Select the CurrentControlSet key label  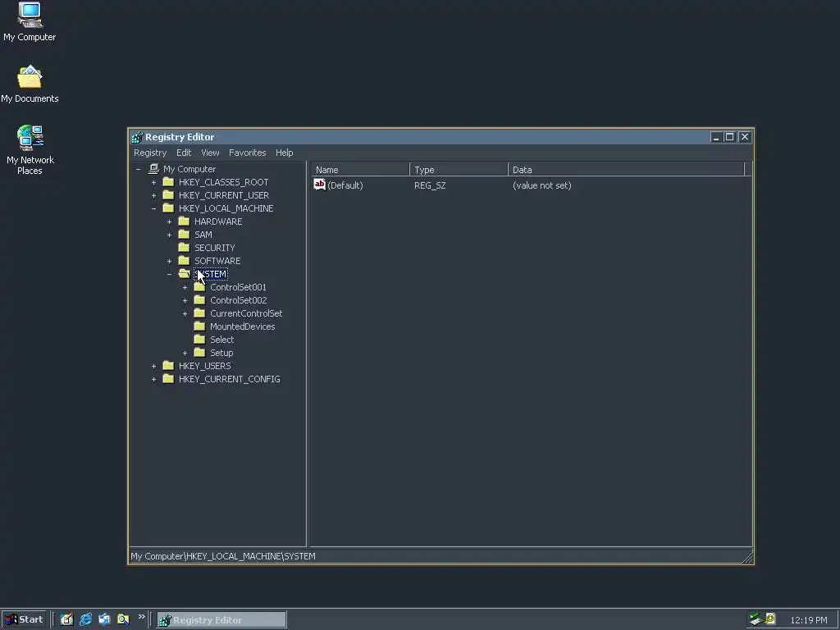click(246, 313)
